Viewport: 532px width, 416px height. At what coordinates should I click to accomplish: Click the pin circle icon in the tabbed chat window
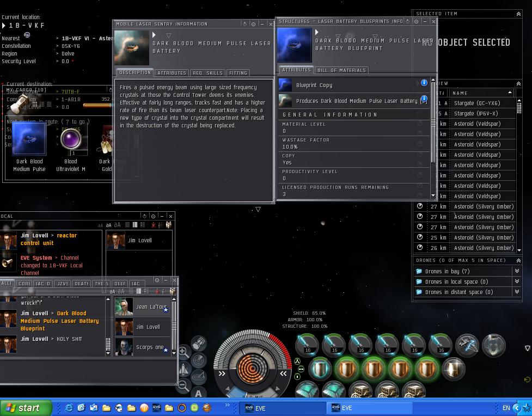[x=157, y=280]
